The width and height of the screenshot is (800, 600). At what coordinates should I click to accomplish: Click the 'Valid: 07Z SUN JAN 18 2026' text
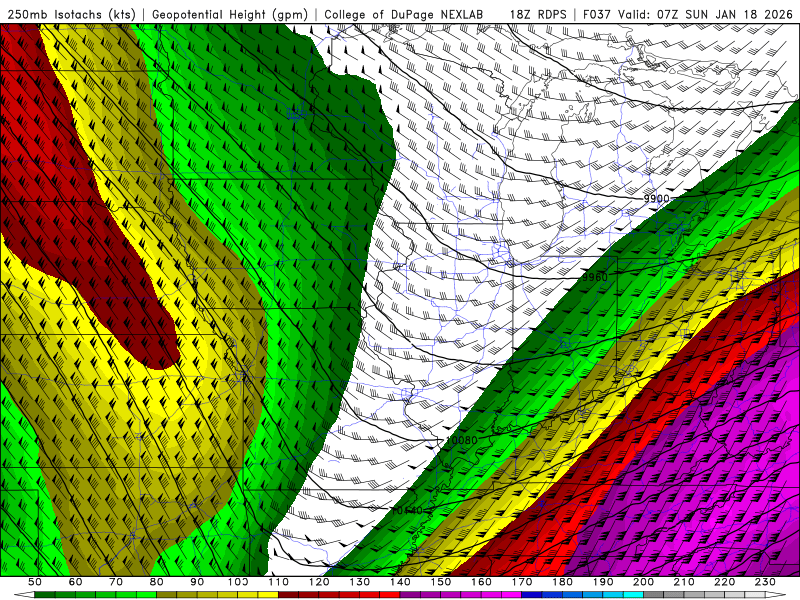click(x=706, y=14)
